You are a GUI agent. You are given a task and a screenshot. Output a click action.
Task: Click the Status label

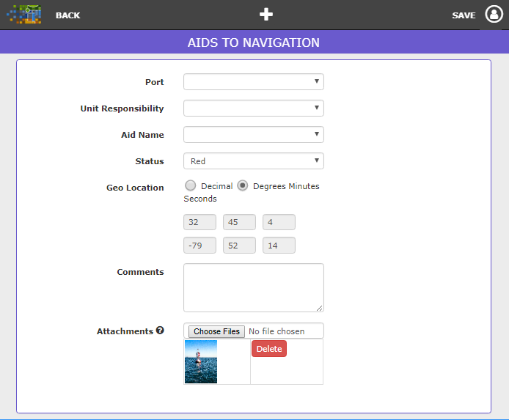pos(150,161)
